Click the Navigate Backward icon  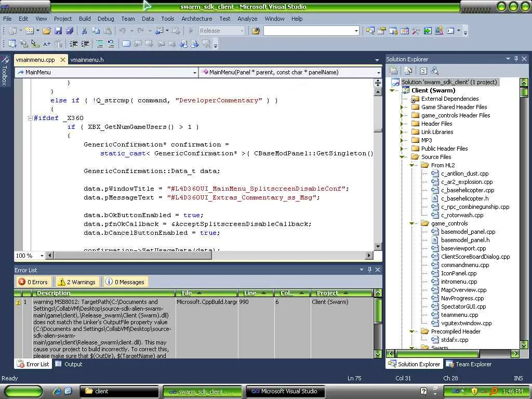(x=159, y=31)
